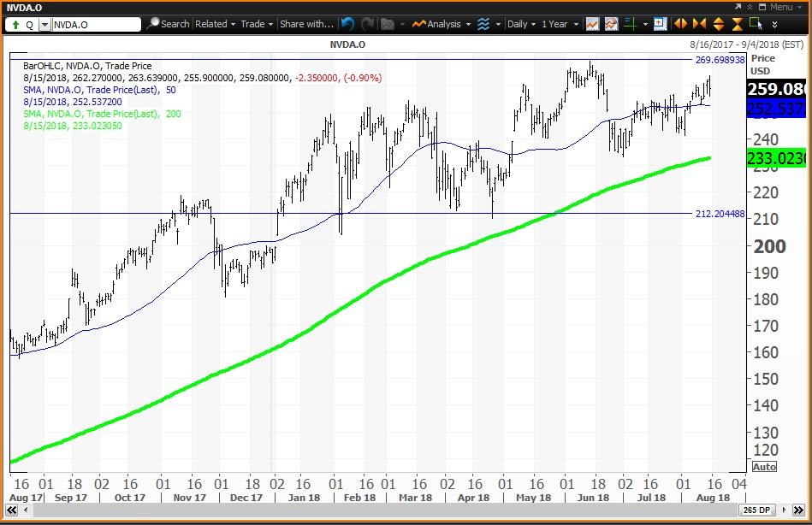Click the pop-out arrow icon in title bar
This screenshot has height=525, width=812.
point(738,7)
